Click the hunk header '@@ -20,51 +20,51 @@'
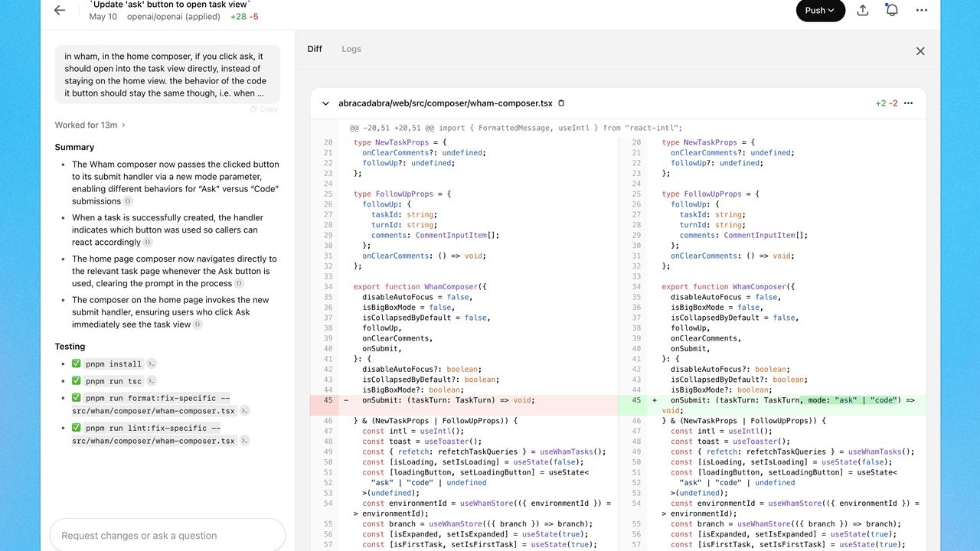Screen dimensions: 980x551 (392, 128)
